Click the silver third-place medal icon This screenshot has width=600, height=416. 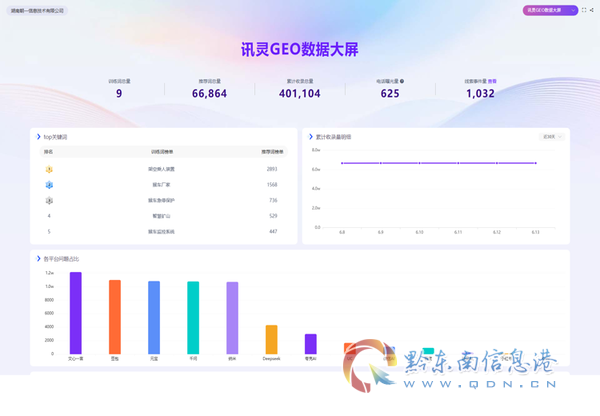tap(49, 201)
